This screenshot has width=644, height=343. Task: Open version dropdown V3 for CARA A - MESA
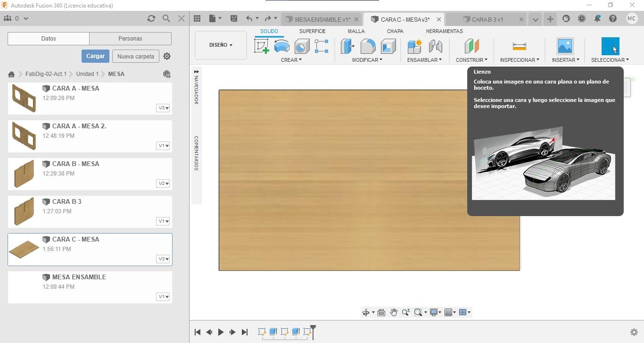(x=163, y=108)
